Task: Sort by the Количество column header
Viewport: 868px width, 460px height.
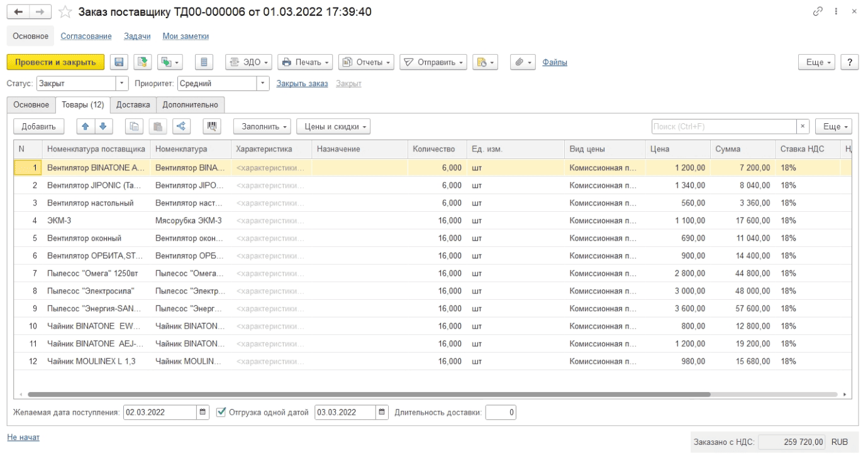Action: click(x=437, y=149)
